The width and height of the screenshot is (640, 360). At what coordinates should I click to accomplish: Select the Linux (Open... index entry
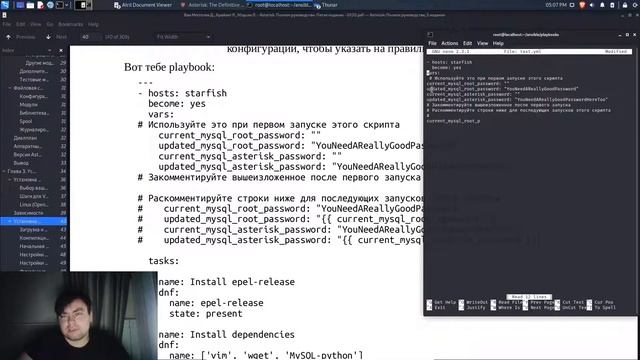(x=33, y=204)
